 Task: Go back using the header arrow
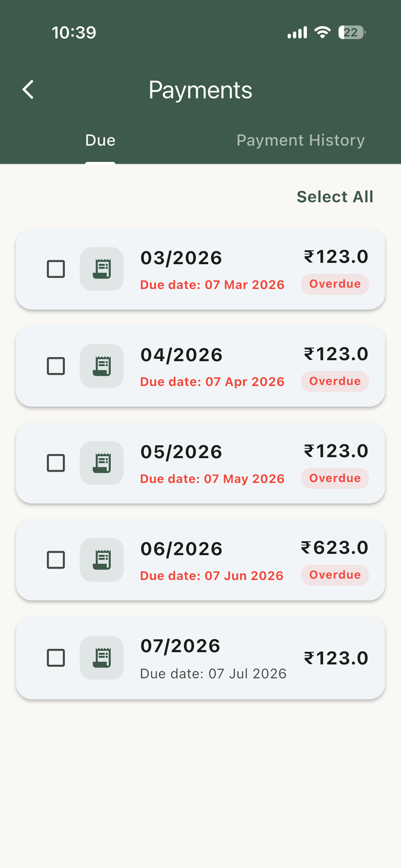pos(28,90)
